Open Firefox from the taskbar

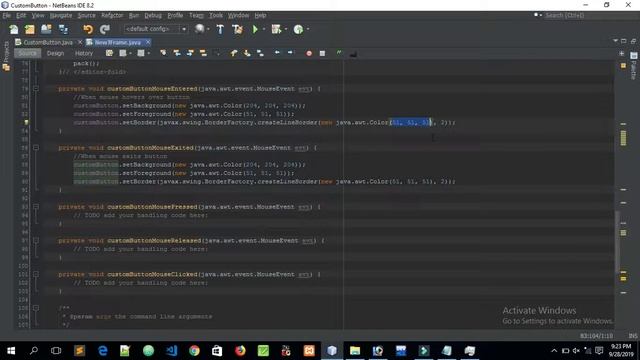(x=240, y=351)
